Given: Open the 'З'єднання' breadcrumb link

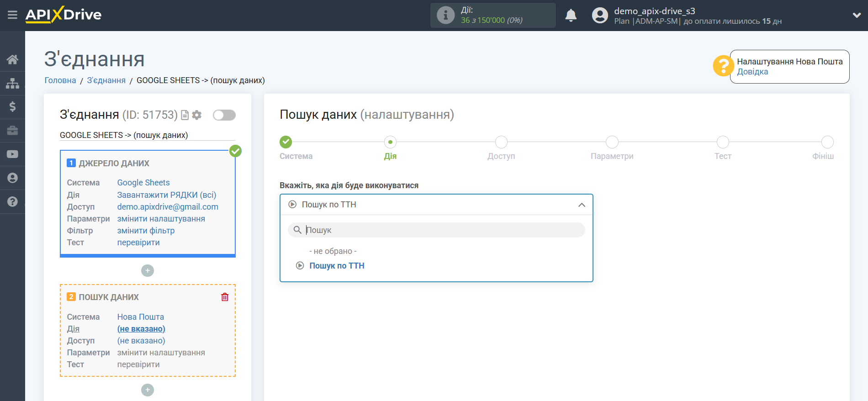Looking at the screenshot, I should [106, 80].
